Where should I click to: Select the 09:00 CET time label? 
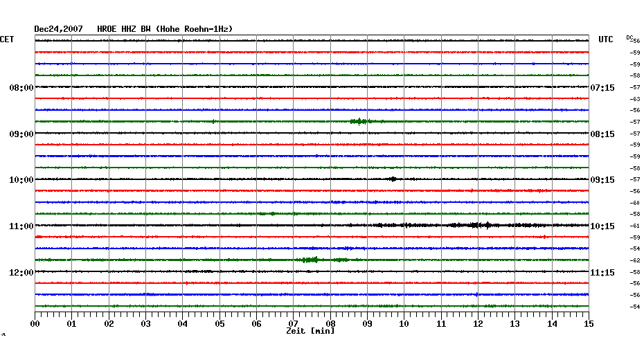[21, 134]
